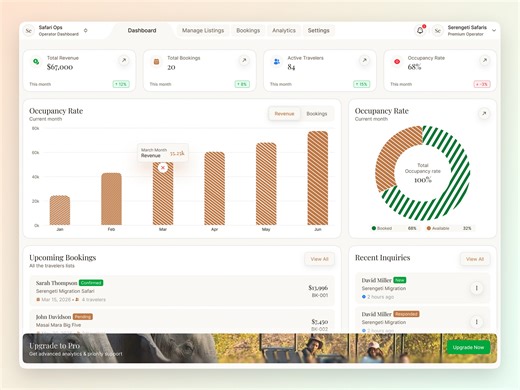Open options menu for David Miller New inquiry
This screenshot has height=390, width=520.
(x=476, y=288)
